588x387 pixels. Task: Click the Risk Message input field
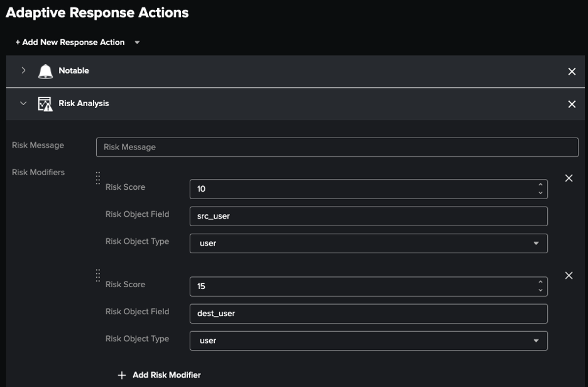point(337,147)
